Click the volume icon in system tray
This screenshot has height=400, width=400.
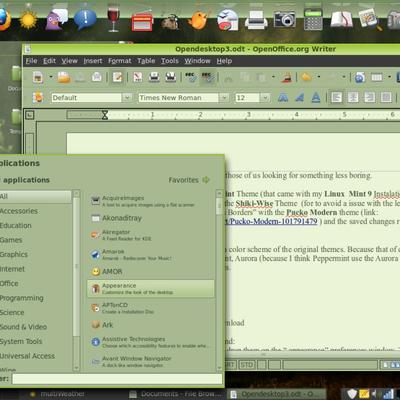click(376, 394)
